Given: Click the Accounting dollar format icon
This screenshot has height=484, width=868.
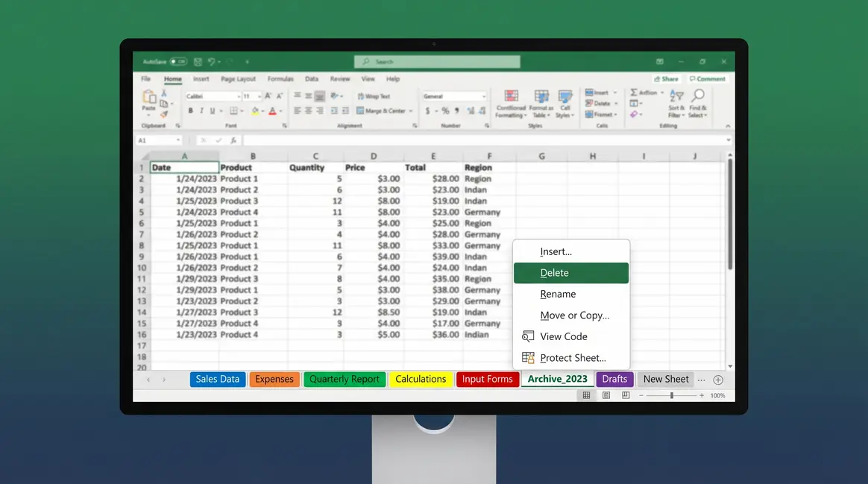Looking at the screenshot, I should (x=427, y=111).
